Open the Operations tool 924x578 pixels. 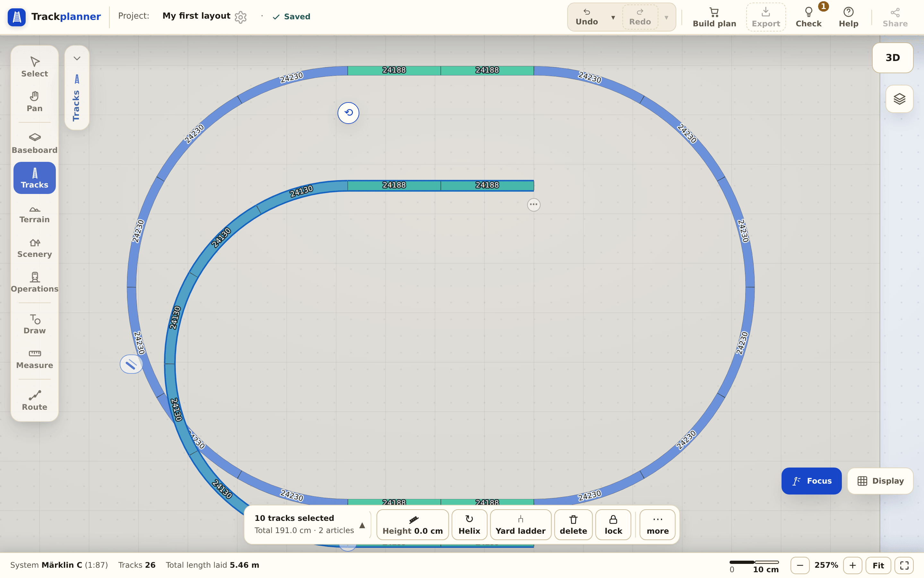click(x=34, y=282)
